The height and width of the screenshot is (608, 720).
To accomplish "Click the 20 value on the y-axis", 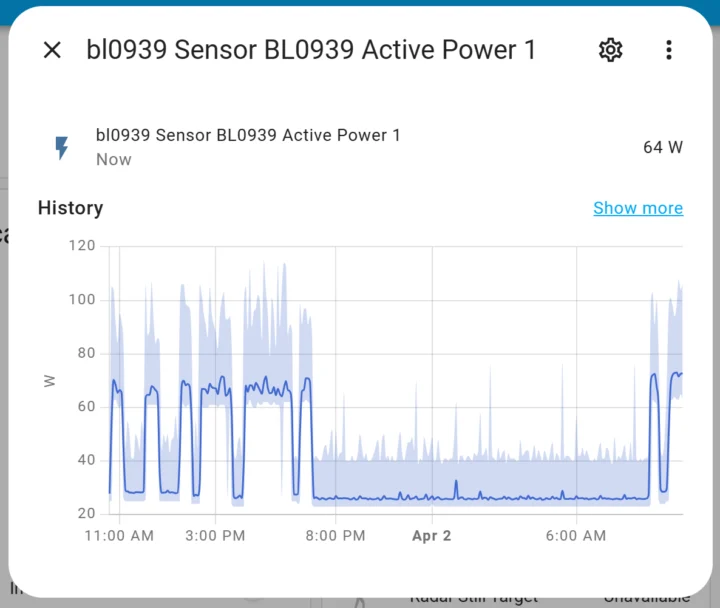I will point(86,514).
